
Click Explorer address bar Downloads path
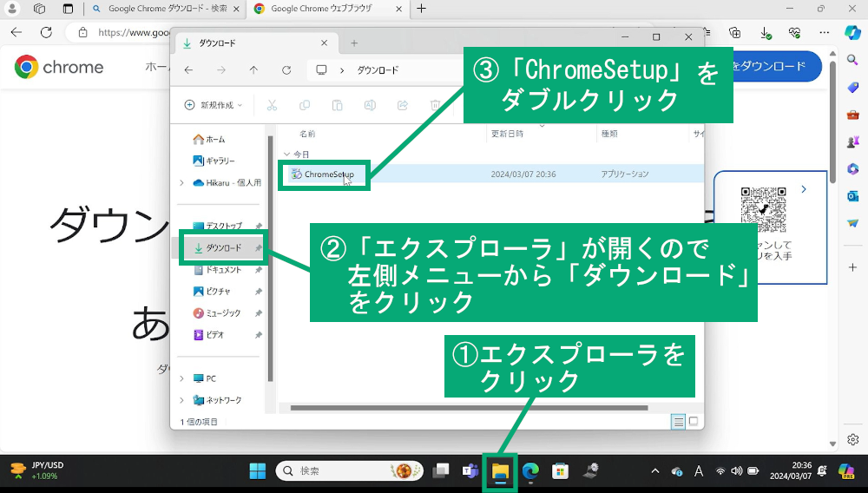(x=378, y=70)
